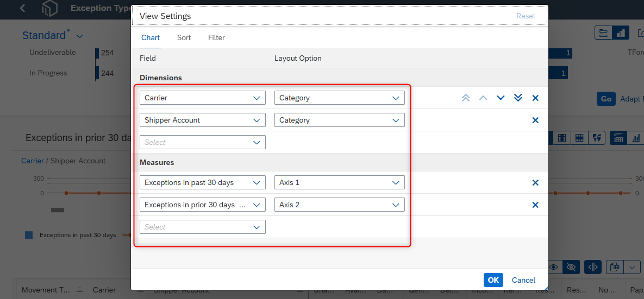This screenshot has width=644, height=299.
Task: Click the cube logo in header
Action: click(x=49, y=8)
